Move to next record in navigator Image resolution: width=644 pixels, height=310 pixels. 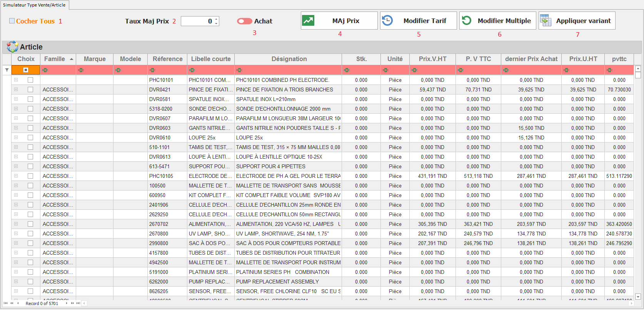[67, 303]
